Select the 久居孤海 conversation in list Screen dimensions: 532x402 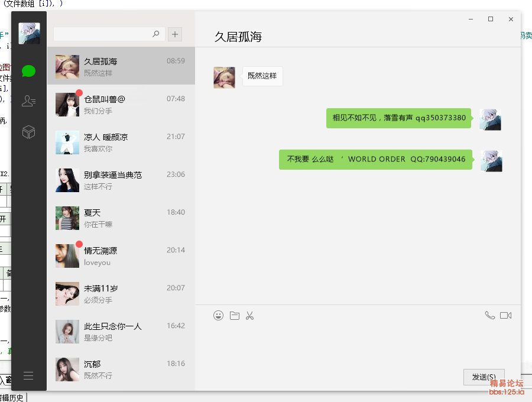pos(121,66)
